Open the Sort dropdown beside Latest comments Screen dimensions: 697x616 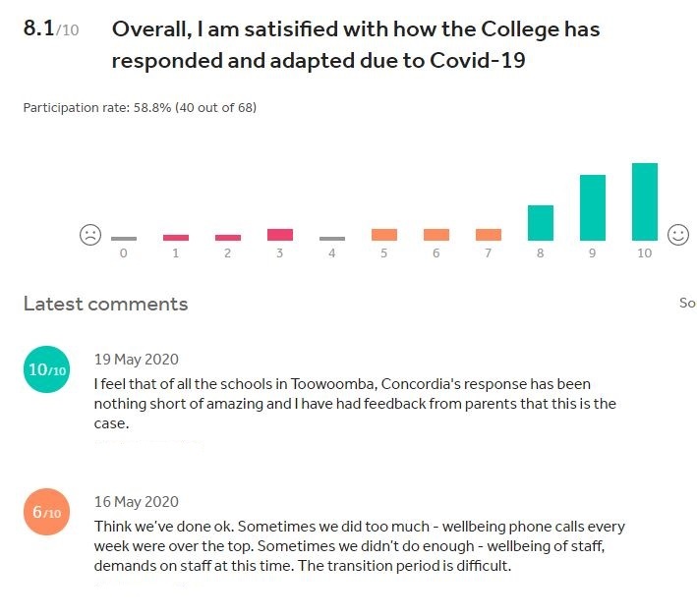(x=688, y=303)
